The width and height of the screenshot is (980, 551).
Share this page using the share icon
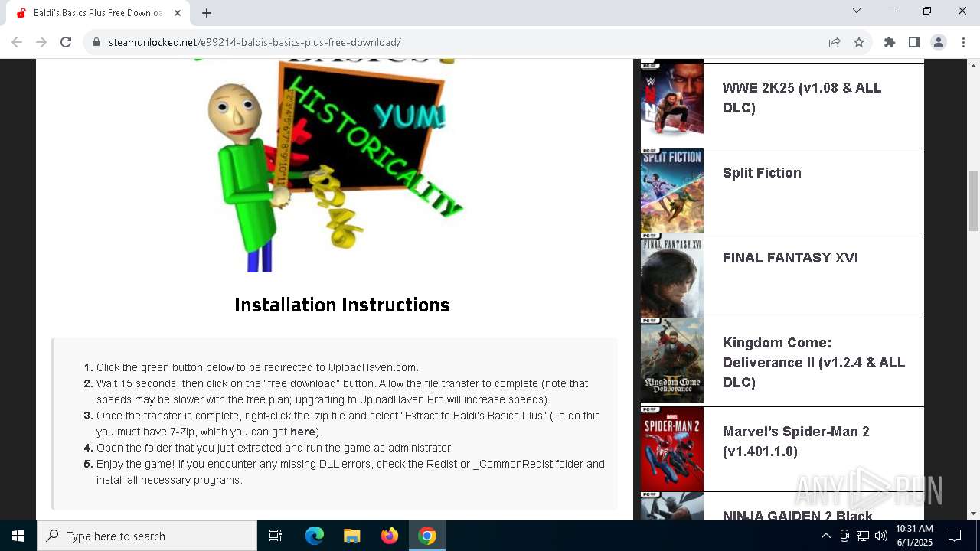click(x=835, y=42)
